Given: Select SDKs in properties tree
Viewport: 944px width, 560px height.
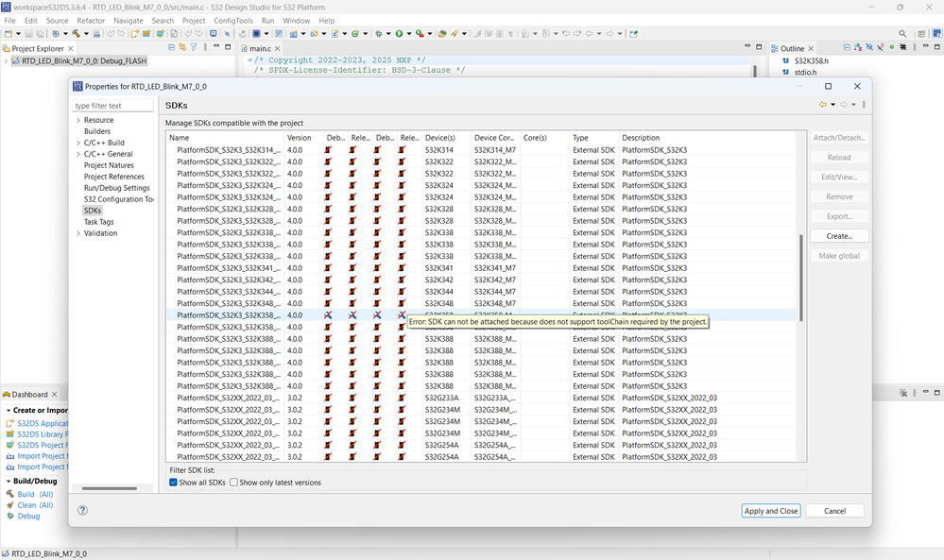Looking at the screenshot, I should (92, 211).
